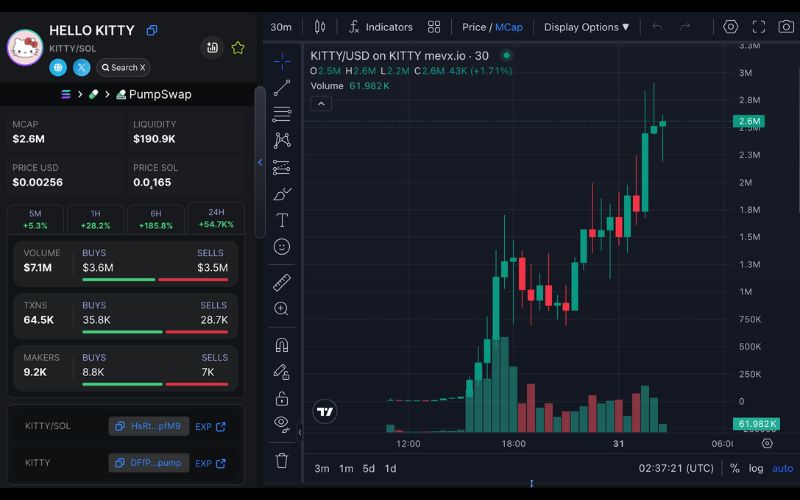800x500 pixels.
Task: Click the Solana chain icon in breadcrumb
Action: pyautogui.click(x=66, y=94)
